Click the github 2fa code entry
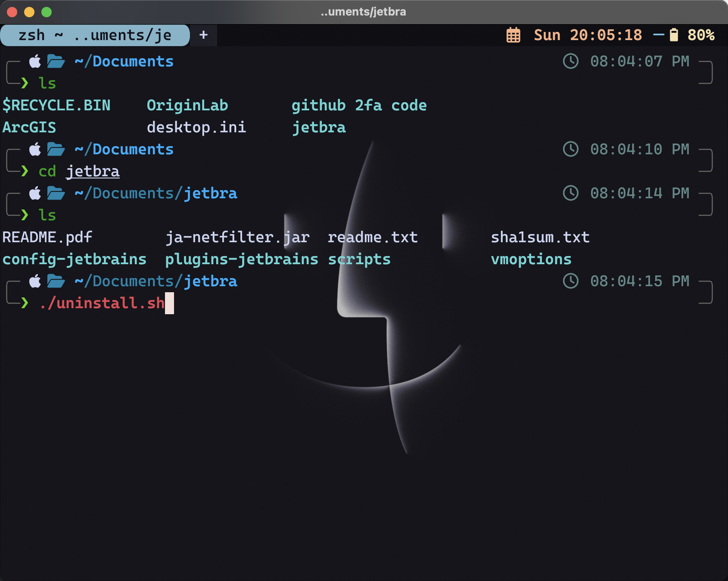This screenshot has width=728, height=581. point(359,105)
